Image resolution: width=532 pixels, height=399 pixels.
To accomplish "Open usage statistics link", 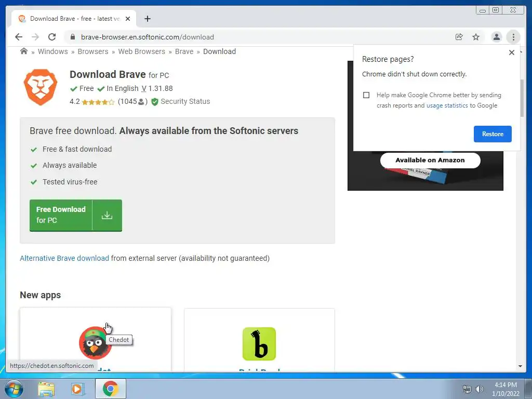I will tap(447, 105).
